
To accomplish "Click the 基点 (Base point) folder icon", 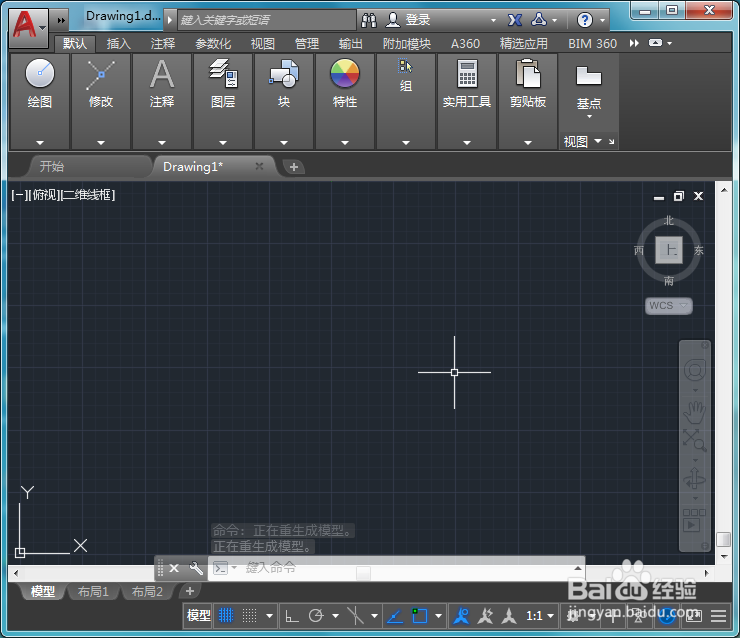I will point(589,76).
